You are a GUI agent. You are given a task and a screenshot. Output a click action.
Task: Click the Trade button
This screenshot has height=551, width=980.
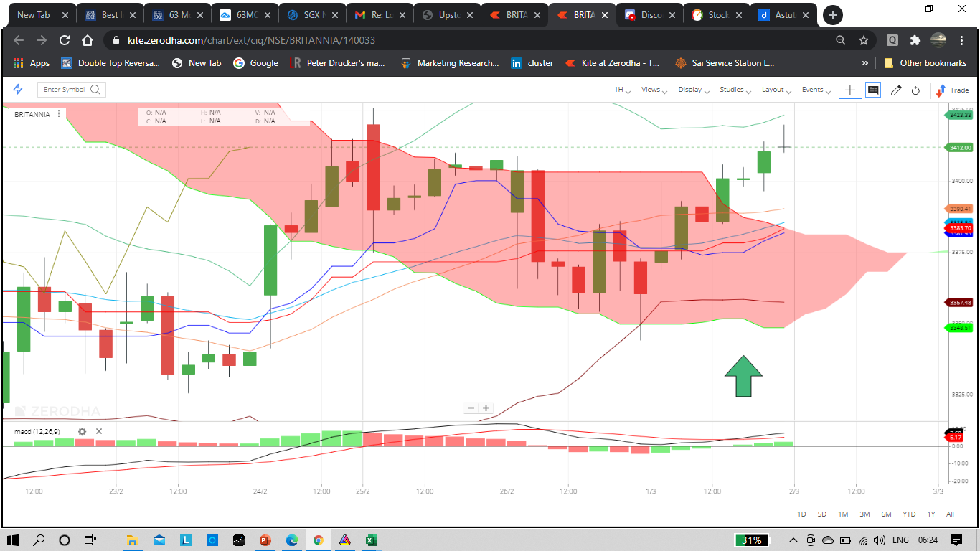953,90
